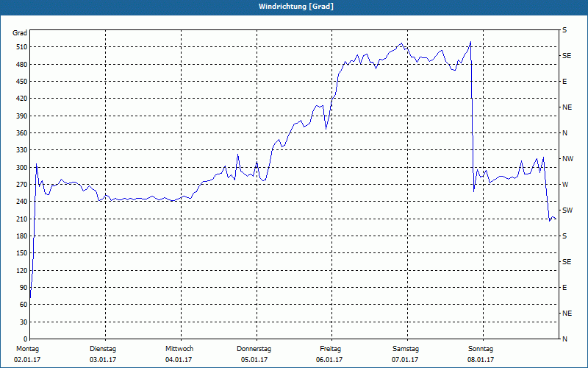
Task: Click the NE compass label at 390
Action: pyautogui.click(x=567, y=107)
